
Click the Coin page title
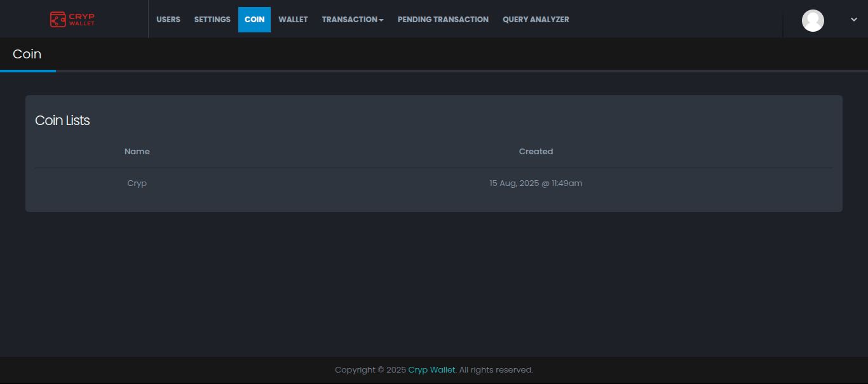coord(27,55)
